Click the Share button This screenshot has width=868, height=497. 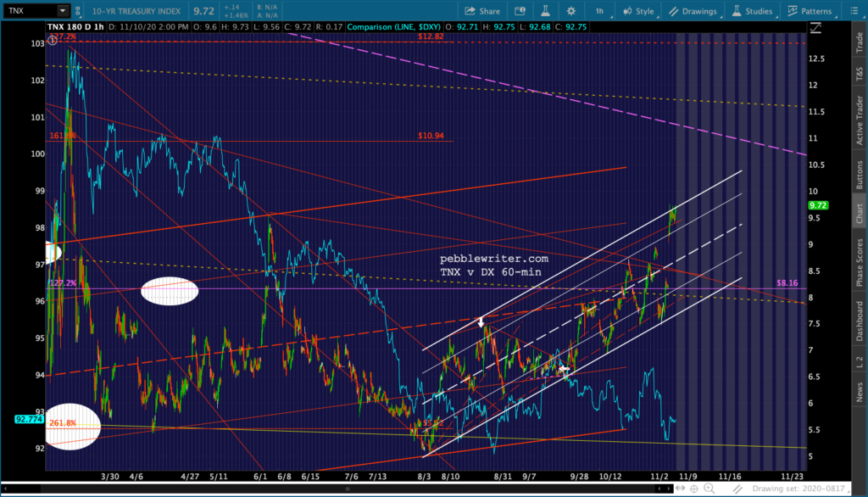pos(482,11)
